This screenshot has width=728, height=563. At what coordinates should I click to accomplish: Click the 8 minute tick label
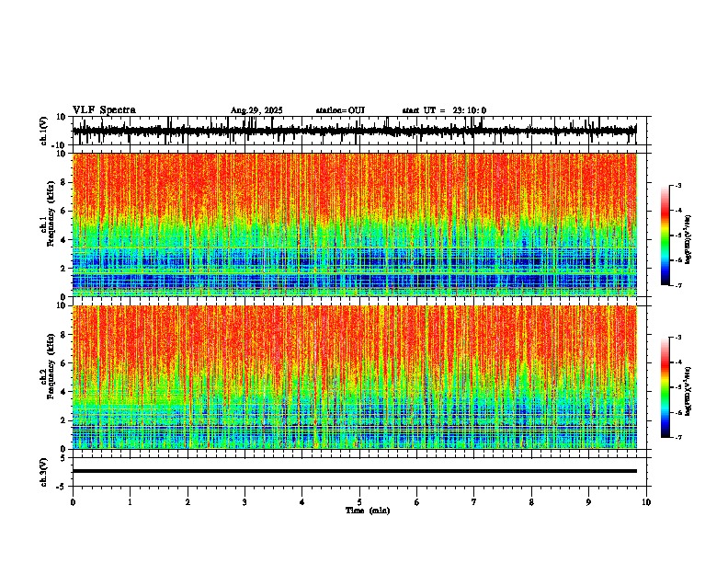(531, 502)
